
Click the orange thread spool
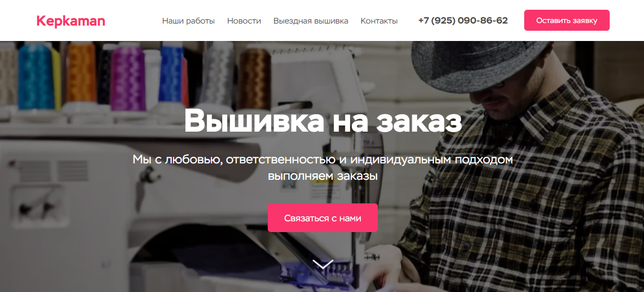[82, 72]
